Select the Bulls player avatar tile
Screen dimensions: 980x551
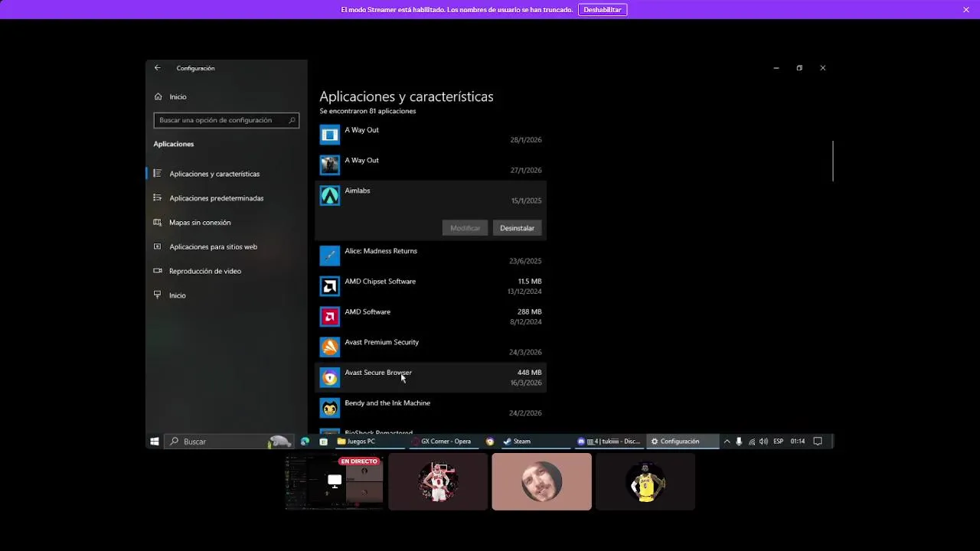pos(438,481)
